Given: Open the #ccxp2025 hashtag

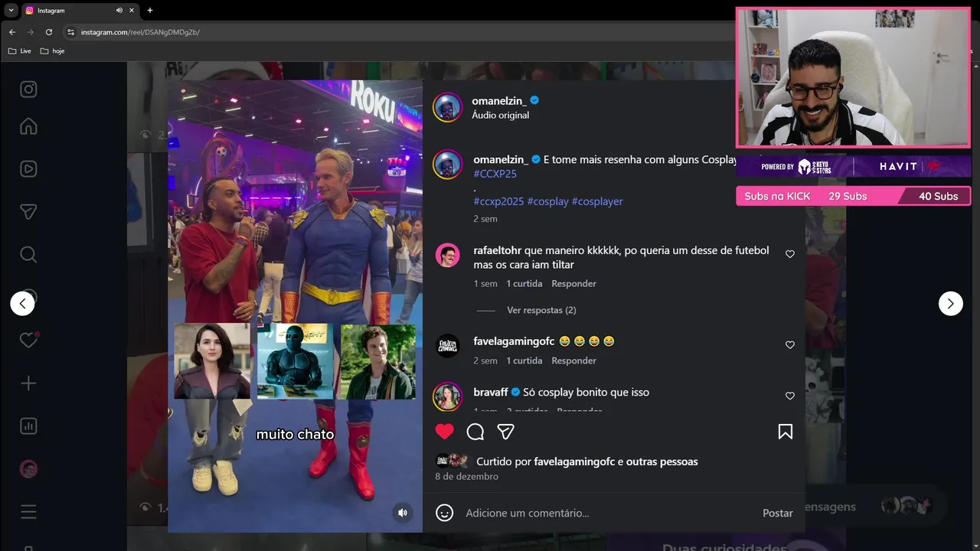Looking at the screenshot, I should (x=498, y=201).
